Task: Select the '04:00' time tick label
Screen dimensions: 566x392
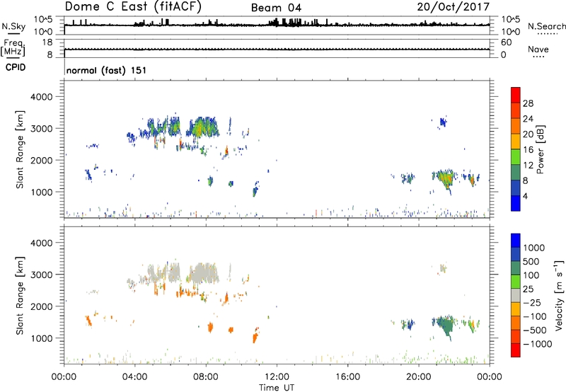Action: pyautogui.click(x=134, y=377)
